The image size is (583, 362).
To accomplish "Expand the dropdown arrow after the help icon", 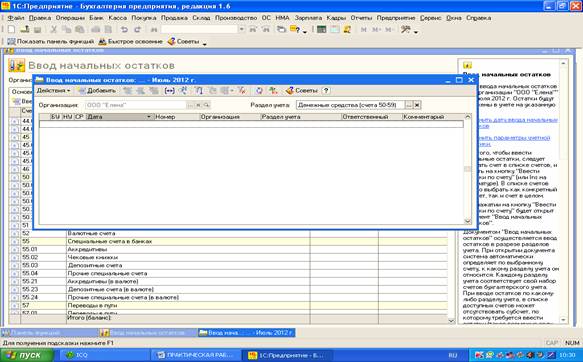I will [x=305, y=32].
